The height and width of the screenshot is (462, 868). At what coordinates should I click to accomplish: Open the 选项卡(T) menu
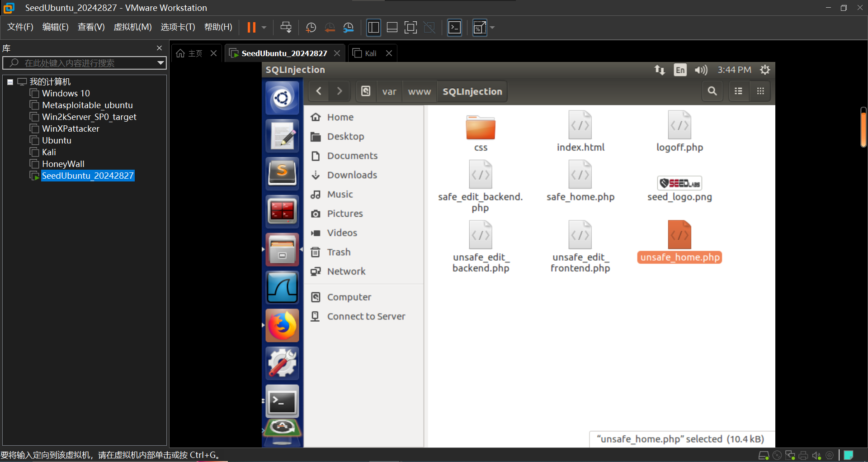click(178, 27)
